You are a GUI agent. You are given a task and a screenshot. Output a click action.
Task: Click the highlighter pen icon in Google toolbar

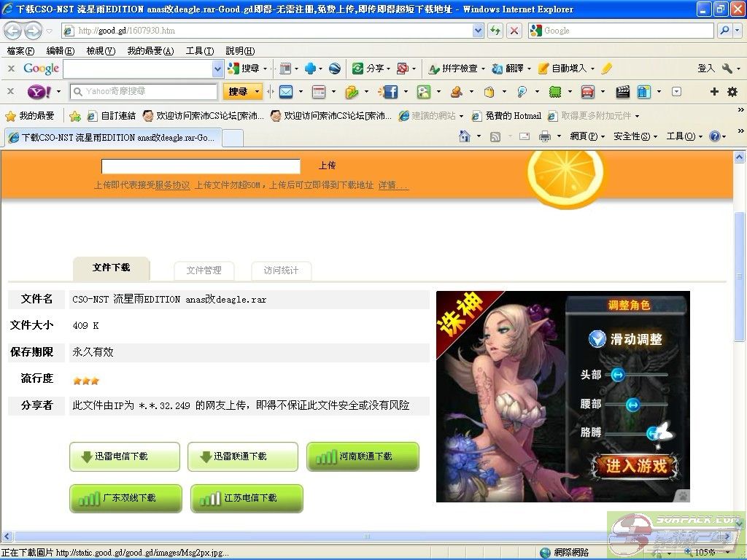click(x=607, y=69)
